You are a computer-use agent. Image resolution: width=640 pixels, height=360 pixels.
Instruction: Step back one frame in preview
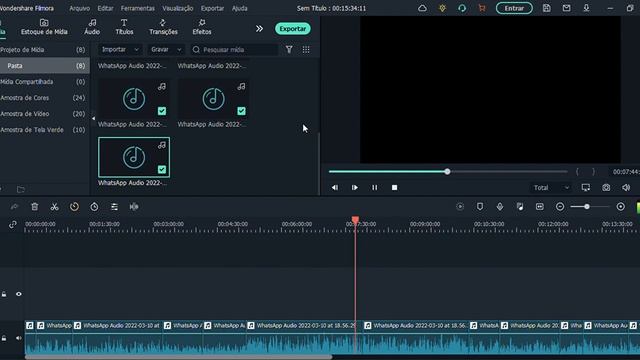pos(335,188)
